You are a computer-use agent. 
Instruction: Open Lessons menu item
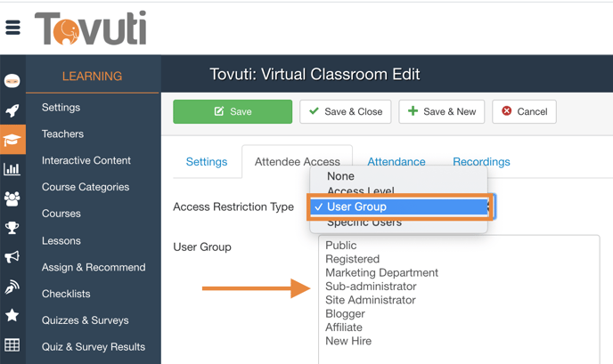[x=61, y=240]
